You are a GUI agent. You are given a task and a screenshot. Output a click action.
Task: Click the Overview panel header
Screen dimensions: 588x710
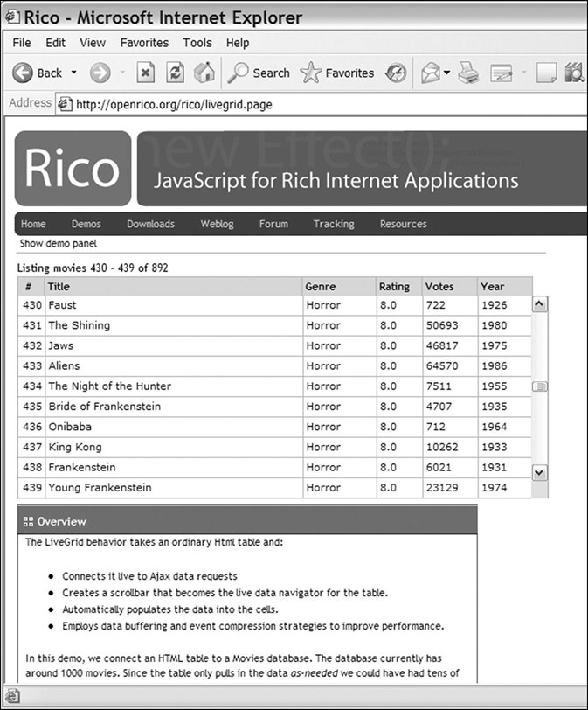tap(247, 521)
